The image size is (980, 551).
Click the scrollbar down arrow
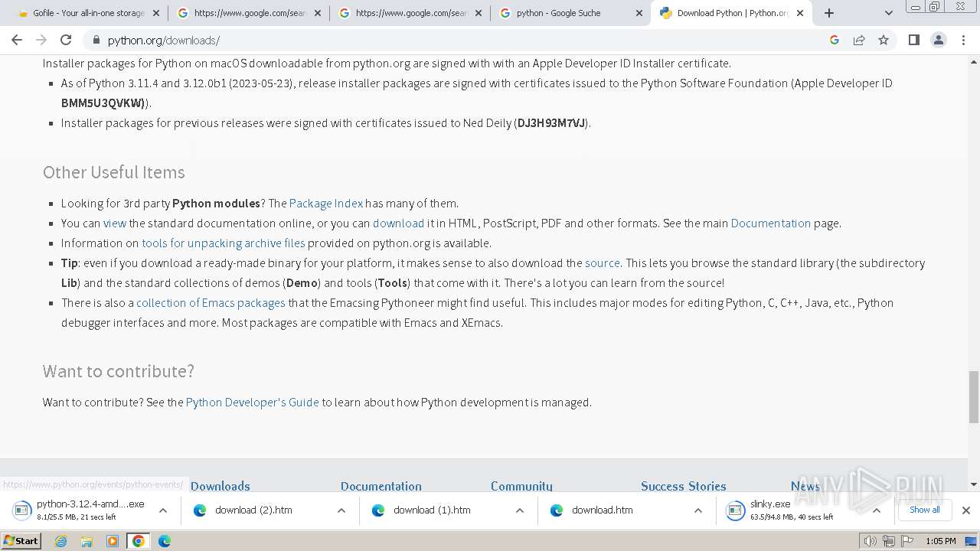(x=973, y=484)
